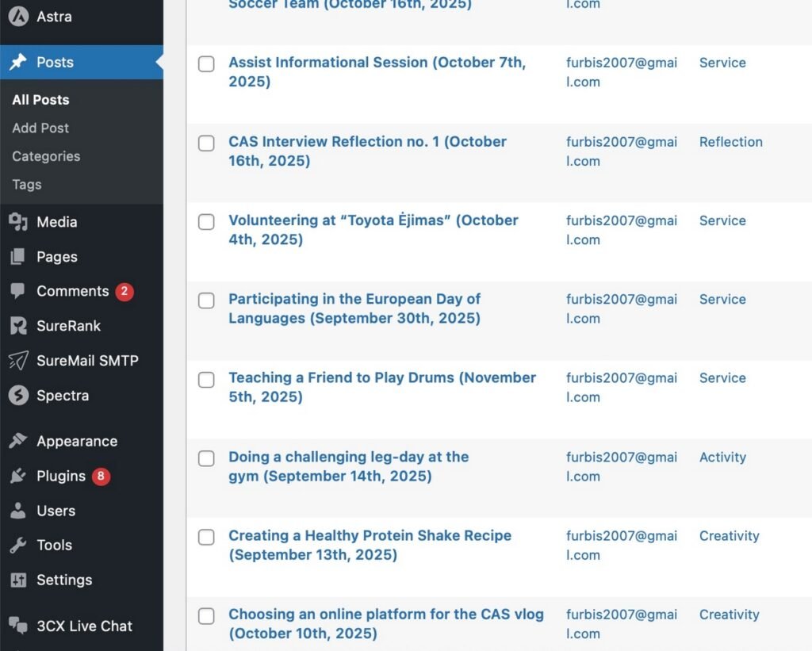Open the Categories submenu item
The image size is (812, 651).
(x=46, y=156)
